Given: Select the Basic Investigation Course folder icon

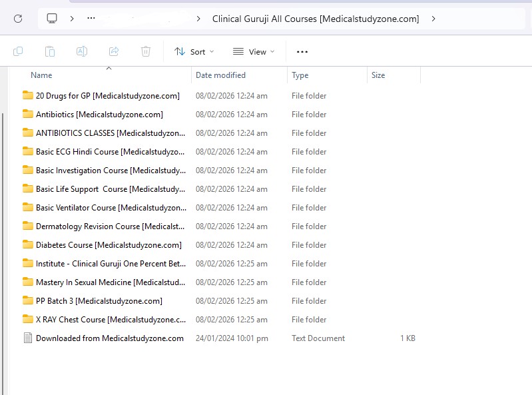Looking at the screenshot, I should coord(28,170).
